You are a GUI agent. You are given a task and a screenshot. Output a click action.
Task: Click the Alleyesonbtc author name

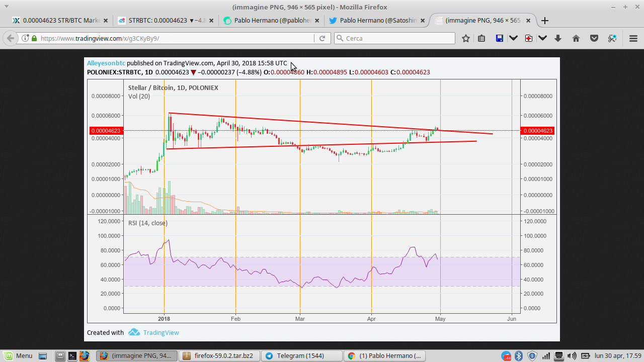pyautogui.click(x=106, y=63)
